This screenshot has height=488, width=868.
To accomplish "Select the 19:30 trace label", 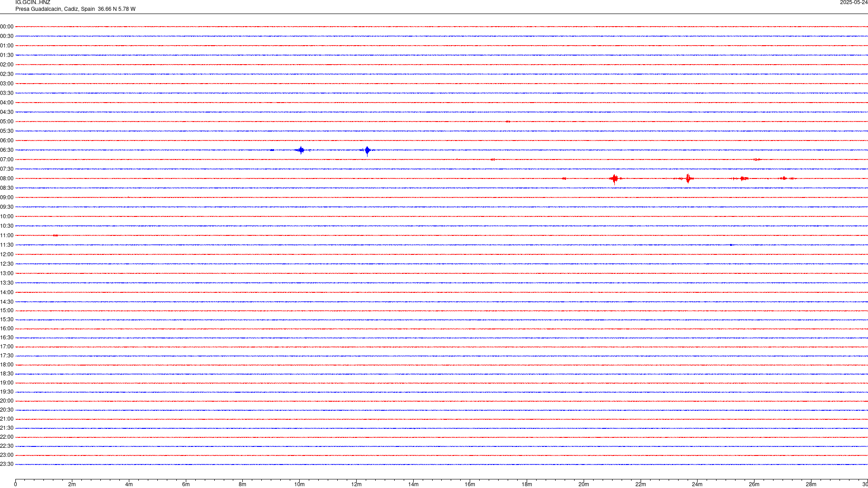I will 7,392.
